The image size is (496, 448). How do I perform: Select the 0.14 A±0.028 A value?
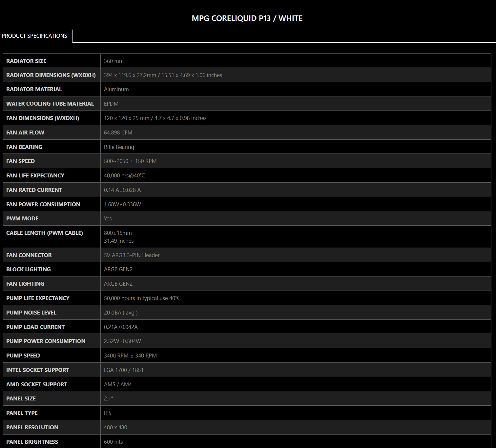coord(122,190)
